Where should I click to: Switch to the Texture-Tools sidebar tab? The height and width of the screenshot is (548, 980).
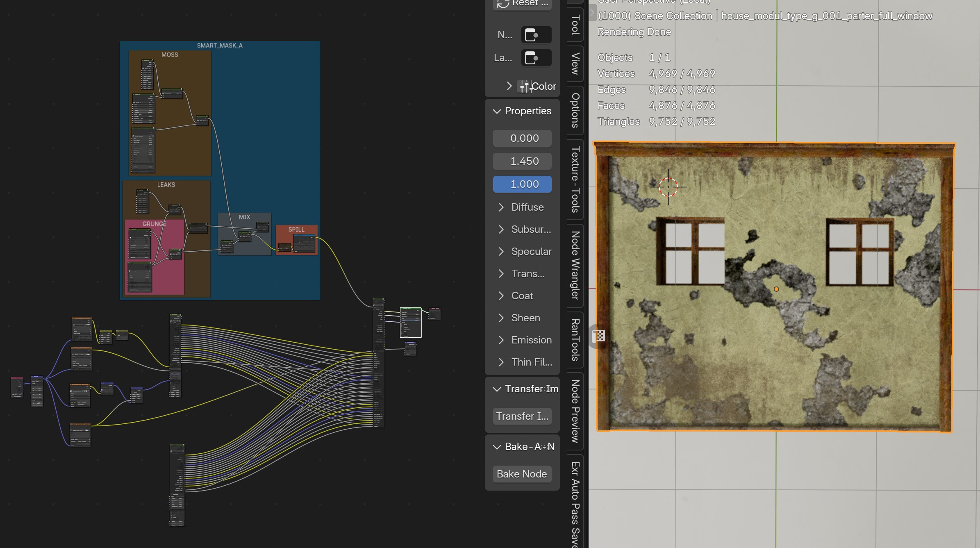(575, 180)
